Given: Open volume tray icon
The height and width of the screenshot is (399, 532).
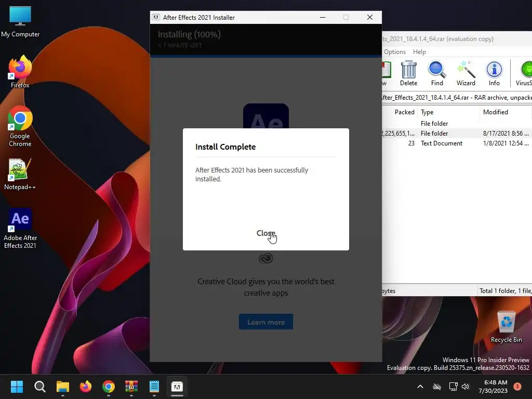Looking at the screenshot, I should tap(465, 387).
